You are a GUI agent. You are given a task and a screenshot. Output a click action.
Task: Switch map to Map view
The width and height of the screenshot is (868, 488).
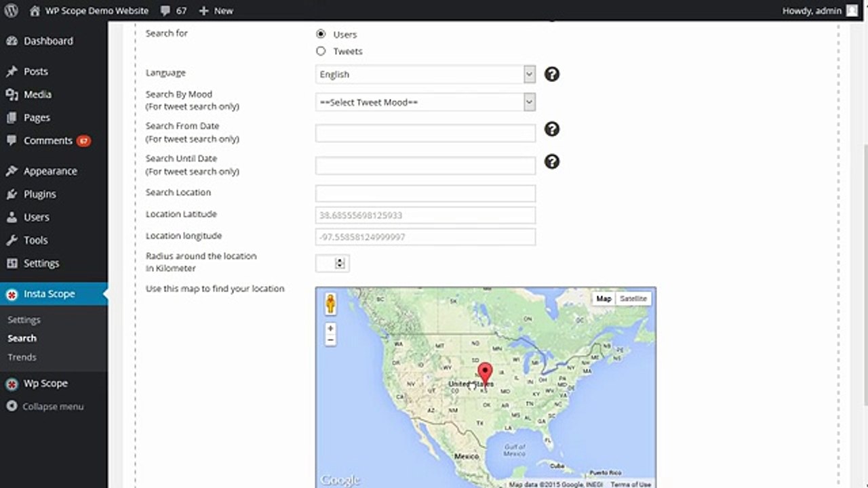604,299
